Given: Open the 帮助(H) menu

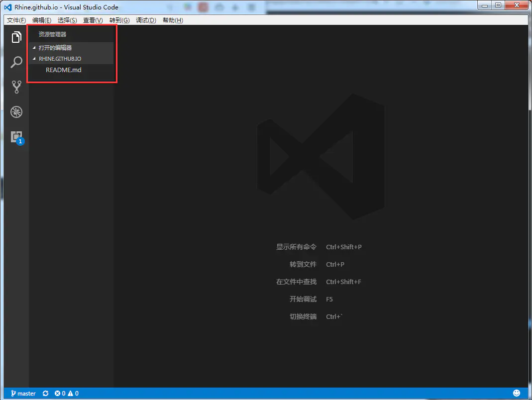Looking at the screenshot, I should coord(173,20).
